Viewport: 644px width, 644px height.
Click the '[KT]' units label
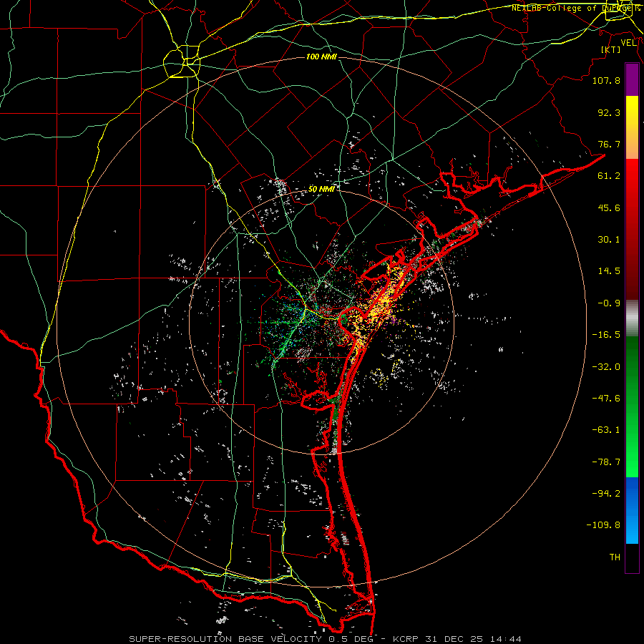pos(610,49)
